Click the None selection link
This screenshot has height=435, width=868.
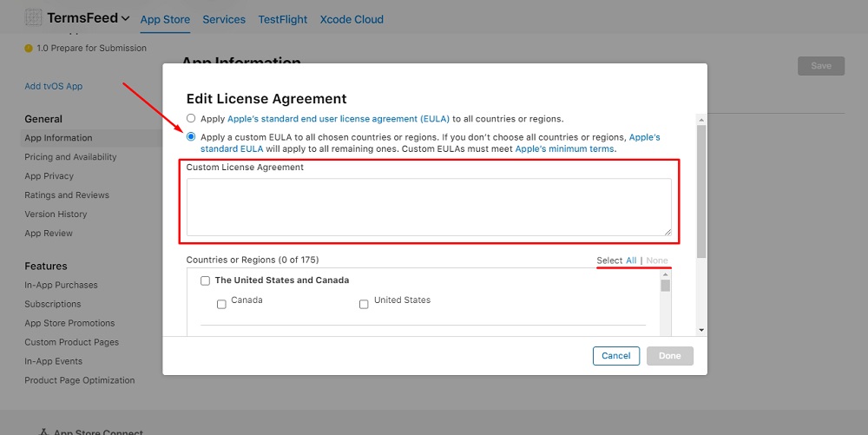pos(657,260)
